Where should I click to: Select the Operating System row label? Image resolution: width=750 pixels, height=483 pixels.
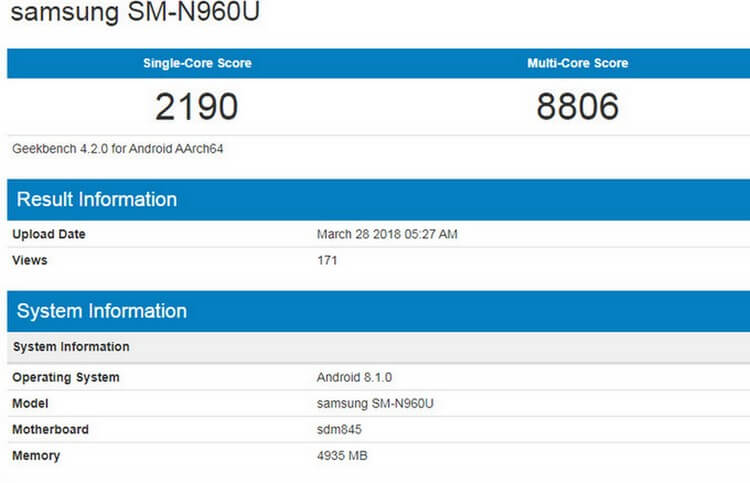(66, 377)
